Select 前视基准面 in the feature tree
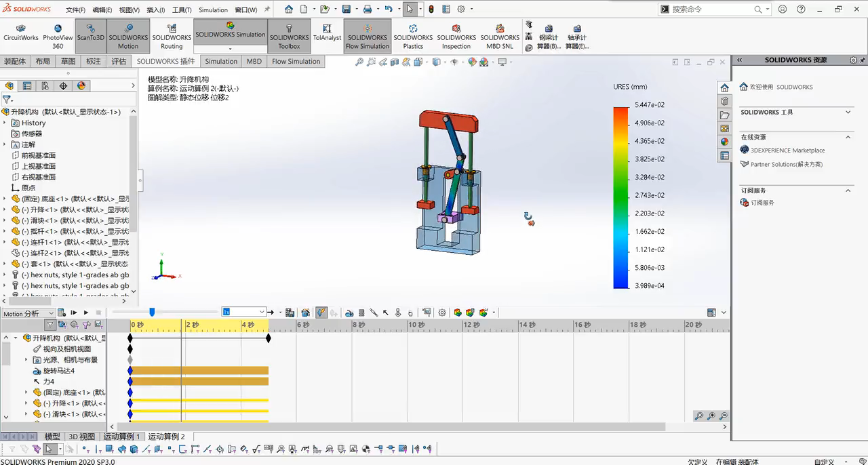Image resolution: width=868 pixels, height=465 pixels. pos(39,155)
